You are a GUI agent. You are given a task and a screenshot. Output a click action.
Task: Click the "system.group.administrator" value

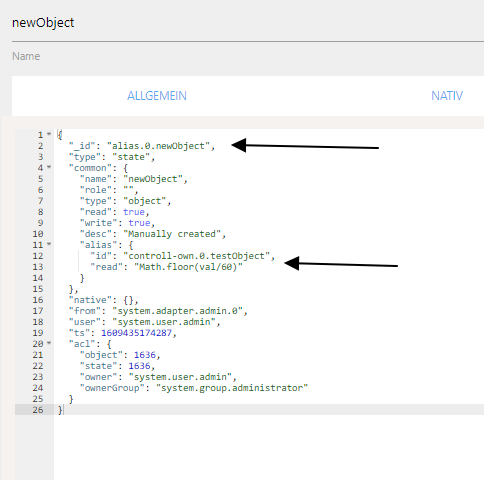(232, 388)
